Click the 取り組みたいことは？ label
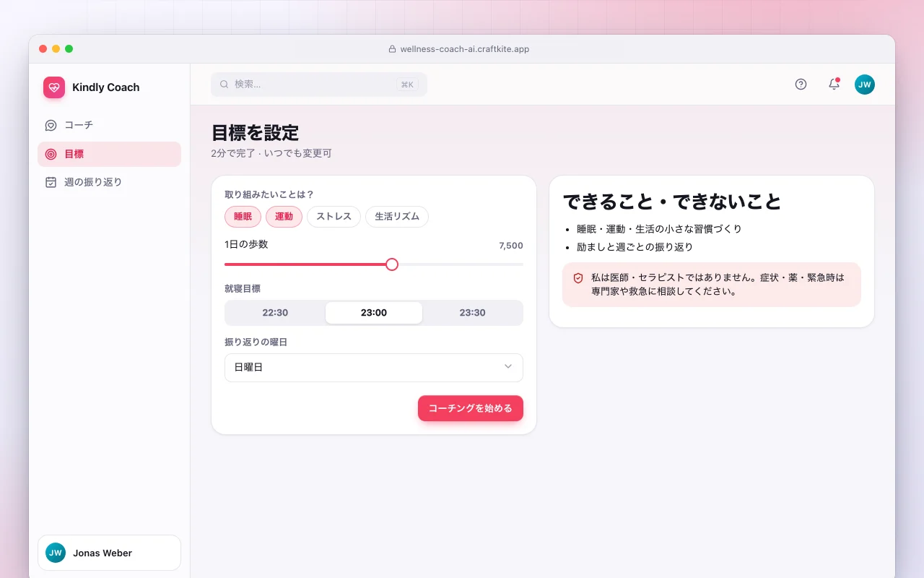924x578 pixels. point(269,194)
